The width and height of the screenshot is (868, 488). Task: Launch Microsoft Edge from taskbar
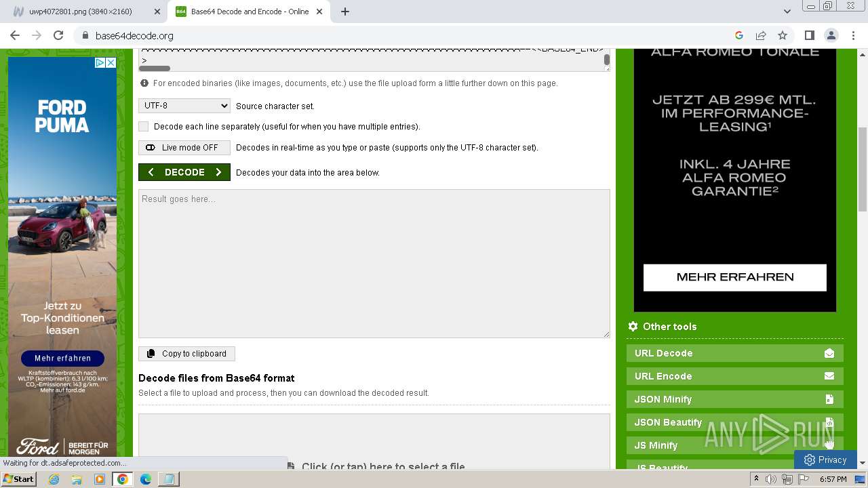click(146, 479)
